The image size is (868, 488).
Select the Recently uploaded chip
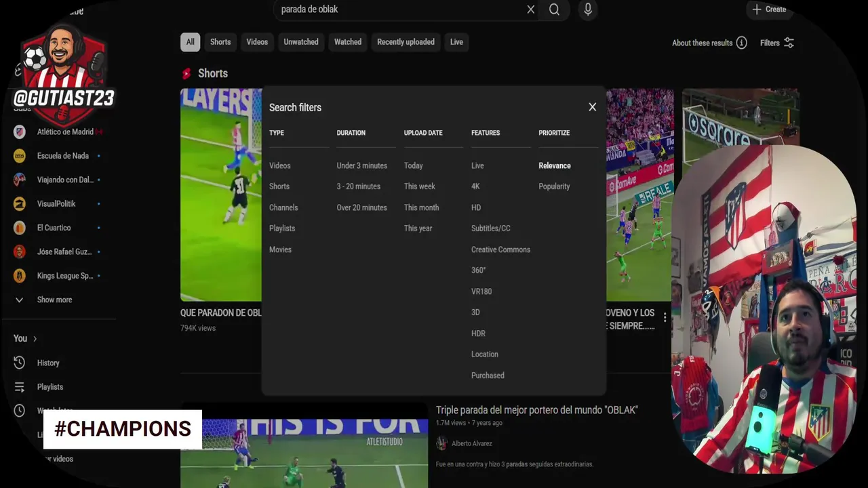406,42
